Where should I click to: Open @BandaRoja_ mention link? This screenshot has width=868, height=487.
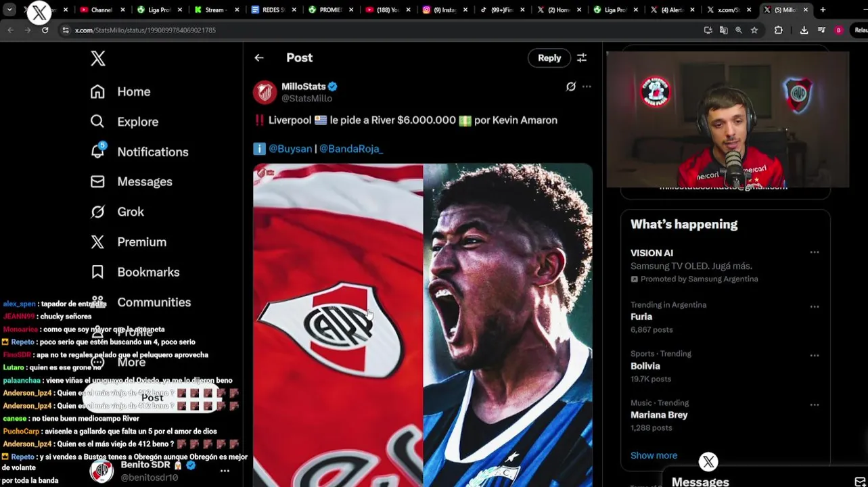pyautogui.click(x=351, y=149)
